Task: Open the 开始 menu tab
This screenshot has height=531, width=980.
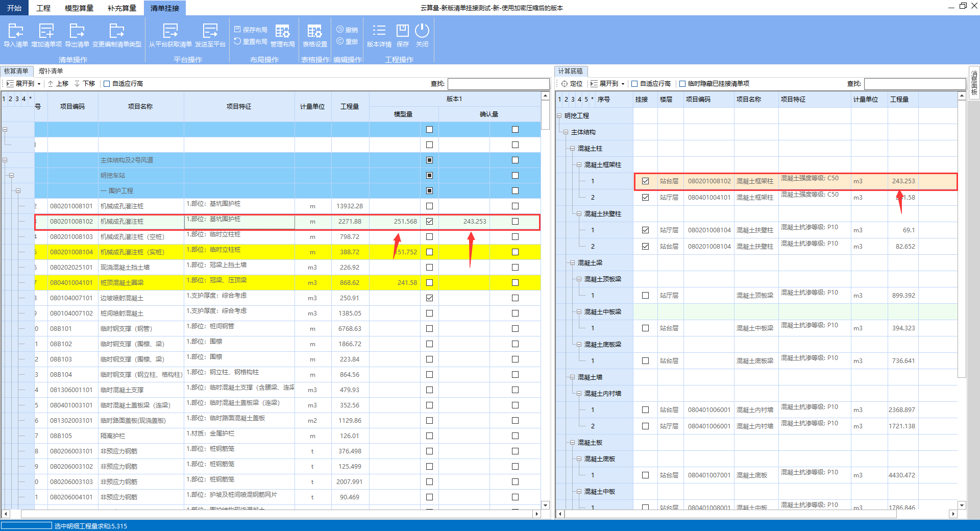Action: point(14,8)
